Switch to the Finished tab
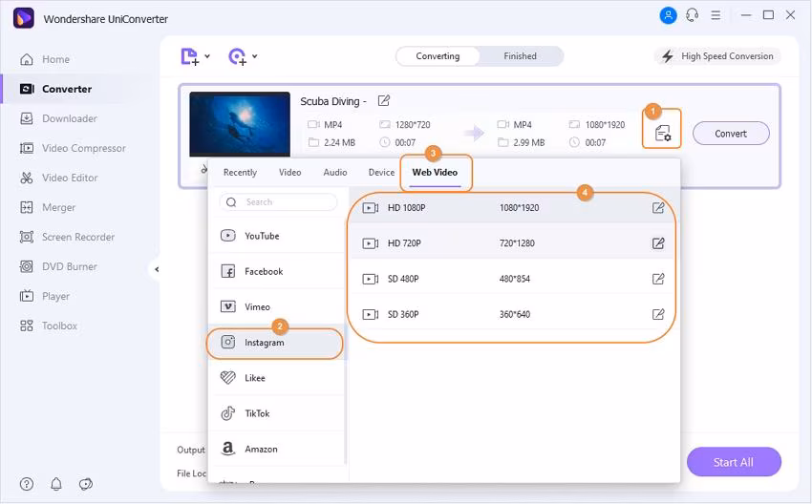Screen dimensions: 812x504 [x=520, y=56]
